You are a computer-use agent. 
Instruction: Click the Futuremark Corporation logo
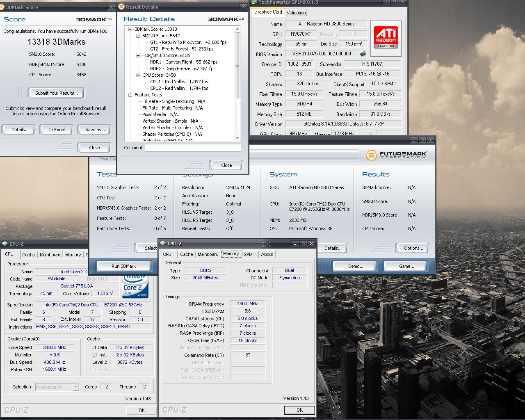[397, 155]
